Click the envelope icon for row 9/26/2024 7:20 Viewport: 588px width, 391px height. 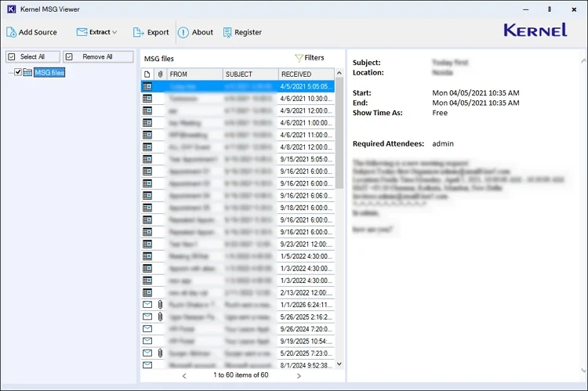pos(147,329)
